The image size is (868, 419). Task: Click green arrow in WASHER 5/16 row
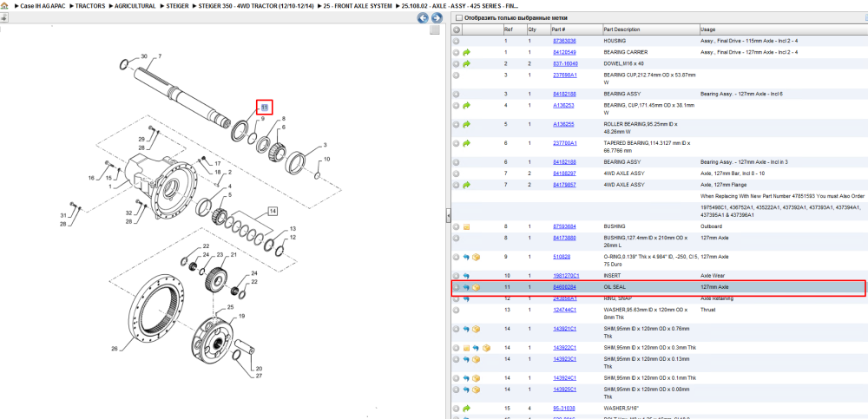point(467,409)
